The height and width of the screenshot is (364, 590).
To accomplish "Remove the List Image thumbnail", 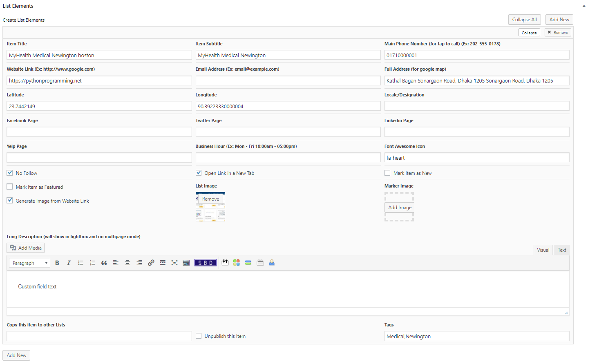I will click(210, 199).
